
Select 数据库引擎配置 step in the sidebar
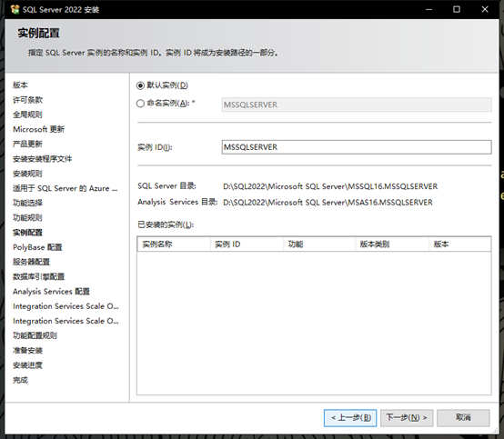coord(39,277)
